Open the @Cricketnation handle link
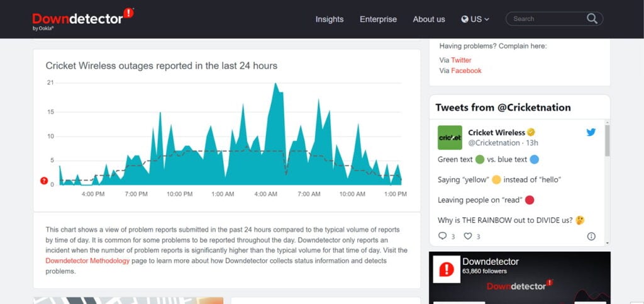 point(494,143)
